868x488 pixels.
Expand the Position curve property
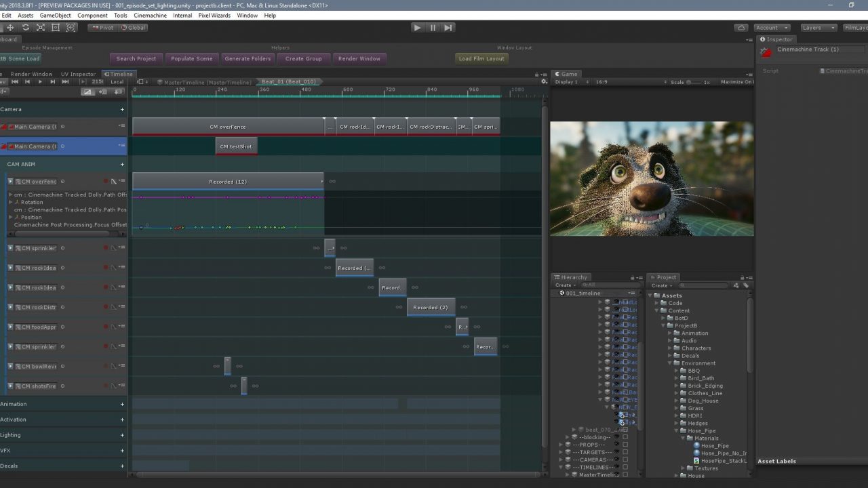point(10,217)
